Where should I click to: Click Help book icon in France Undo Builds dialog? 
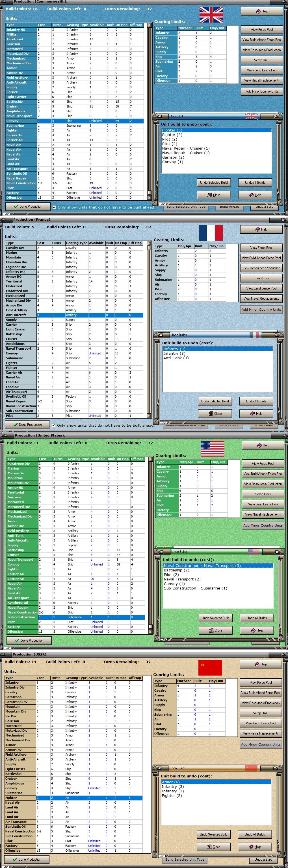coord(253,414)
